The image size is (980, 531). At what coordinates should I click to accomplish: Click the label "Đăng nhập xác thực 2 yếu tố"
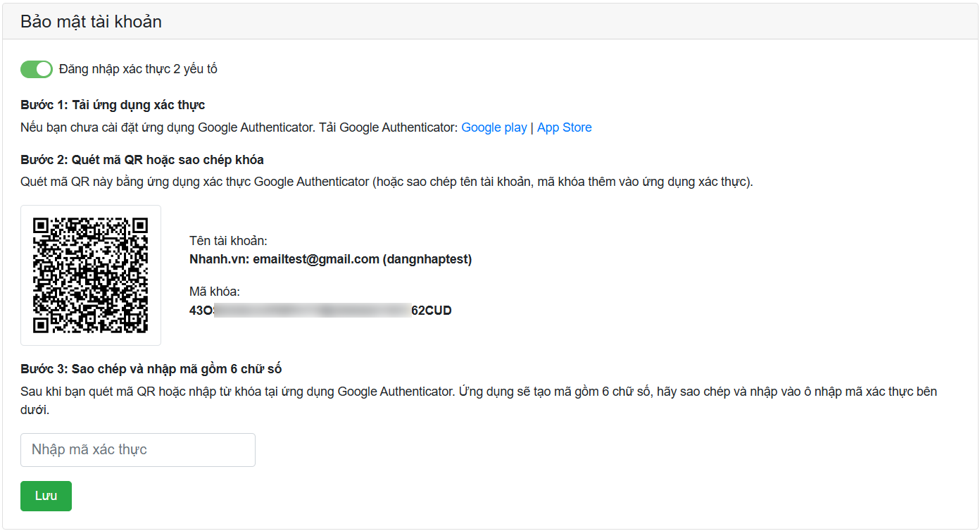[x=138, y=69]
